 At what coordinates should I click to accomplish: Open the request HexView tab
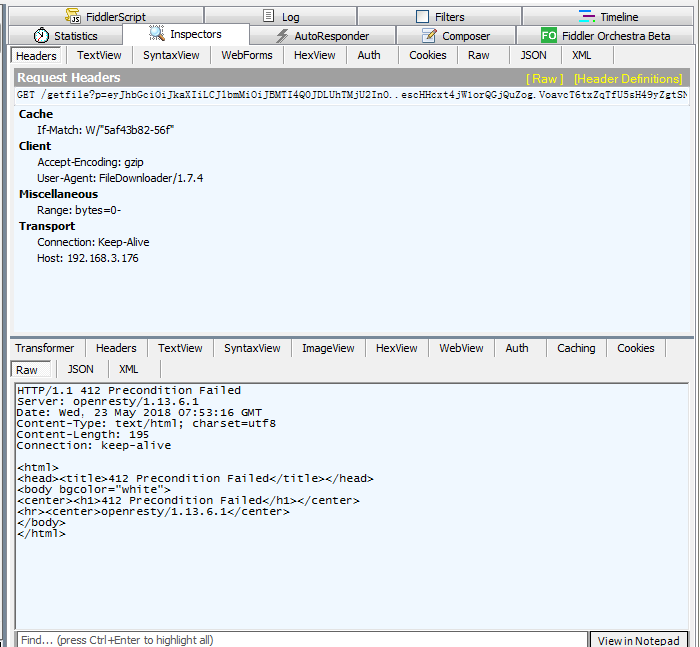[315, 55]
